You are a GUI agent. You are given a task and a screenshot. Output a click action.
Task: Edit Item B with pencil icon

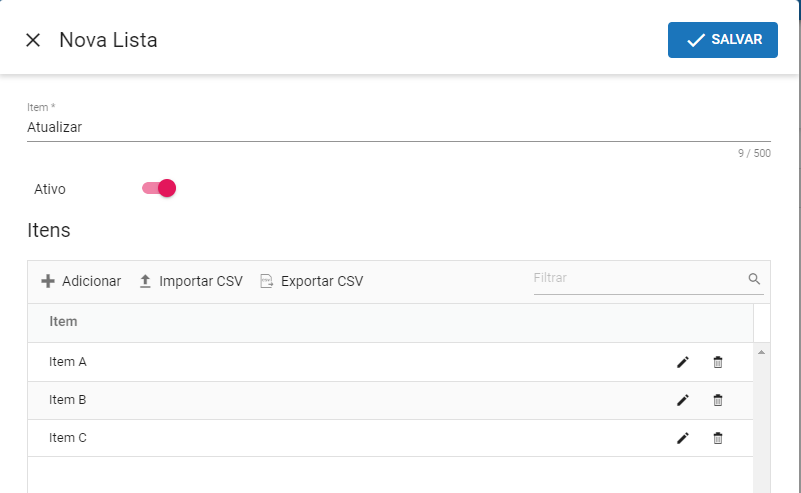(x=682, y=400)
